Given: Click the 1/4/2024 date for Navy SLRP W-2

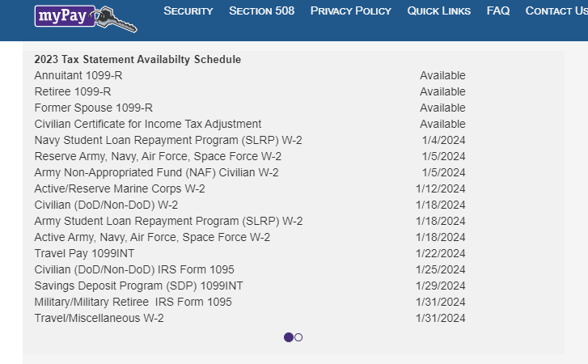Looking at the screenshot, I should point(443,140).
